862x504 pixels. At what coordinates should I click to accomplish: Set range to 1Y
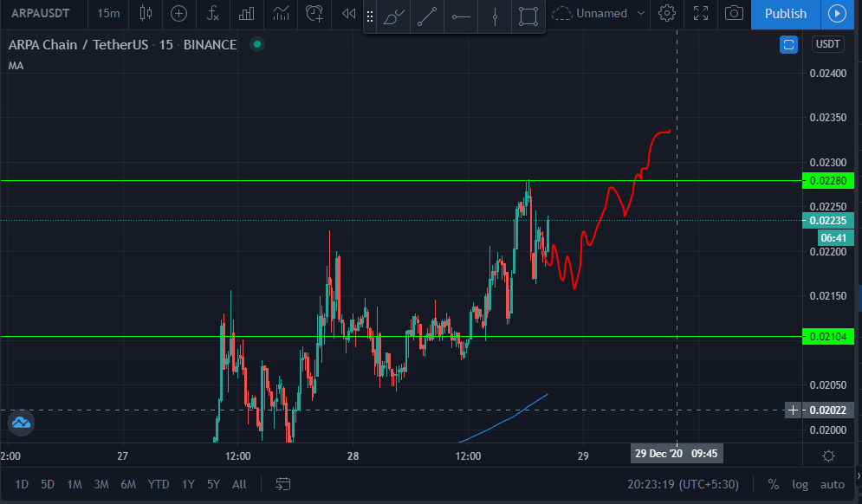tap(189, 484)
